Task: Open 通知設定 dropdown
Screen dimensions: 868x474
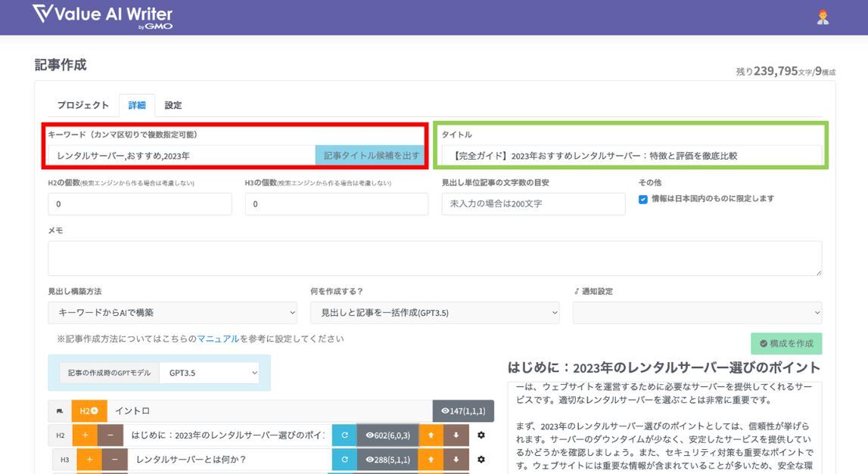Action: tap(698, 312)
